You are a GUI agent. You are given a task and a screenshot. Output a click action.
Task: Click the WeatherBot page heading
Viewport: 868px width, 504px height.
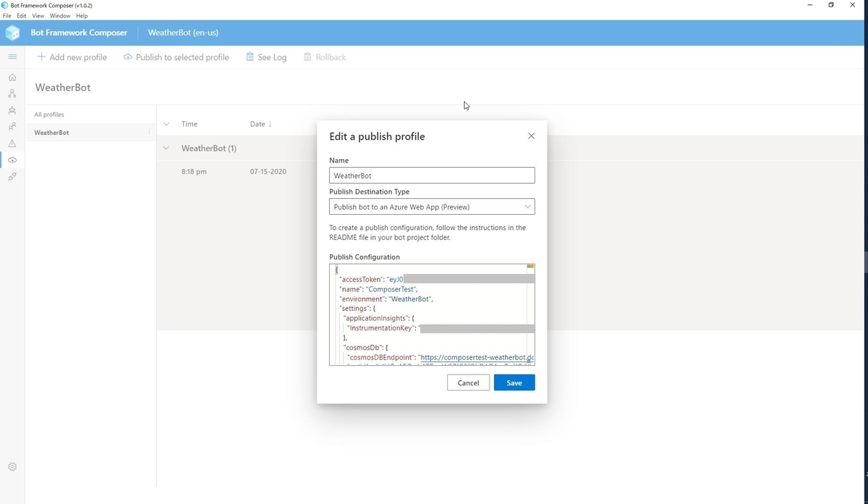(x=63, y=87)
